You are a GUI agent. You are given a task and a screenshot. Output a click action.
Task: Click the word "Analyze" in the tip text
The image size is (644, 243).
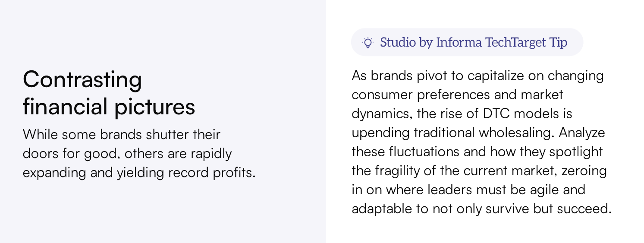click(x=582, y=133)
